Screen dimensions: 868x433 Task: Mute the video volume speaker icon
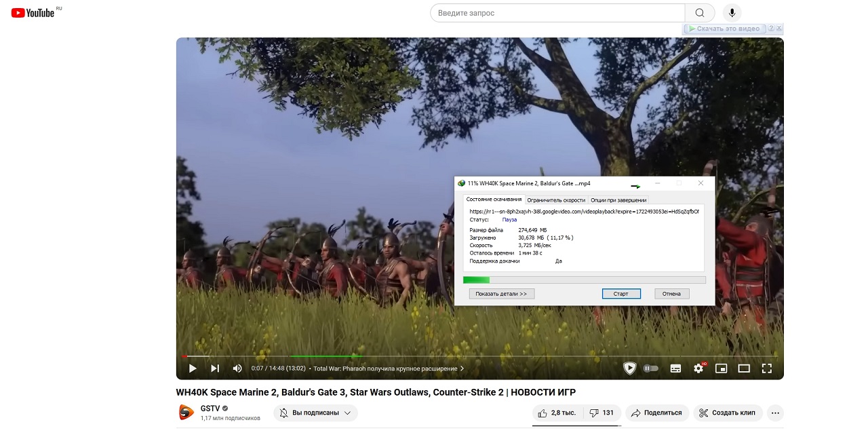coord(237,369)
